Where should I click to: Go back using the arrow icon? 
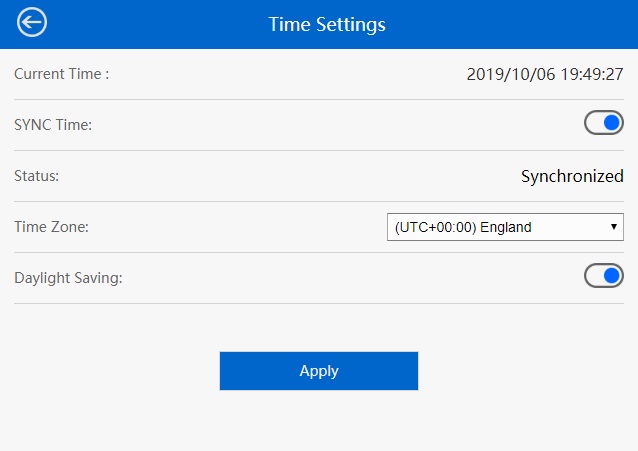(x=32, y=22)
